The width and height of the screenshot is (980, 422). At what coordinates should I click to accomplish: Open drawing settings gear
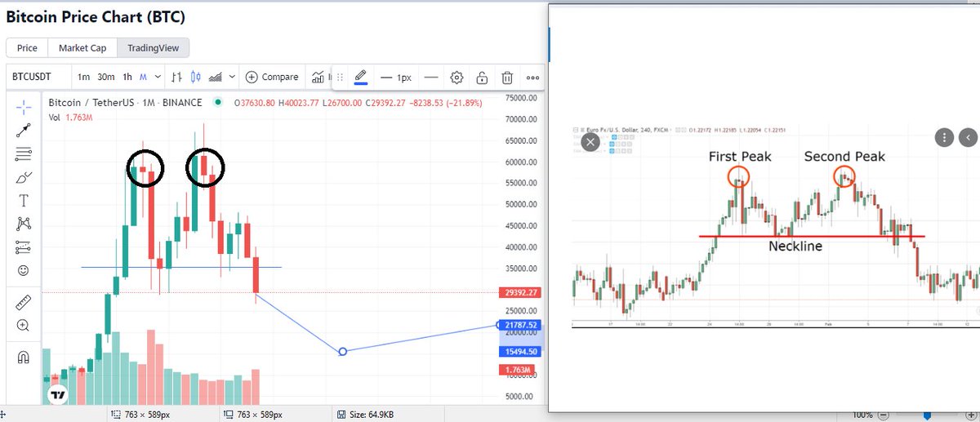pos(457,78)
